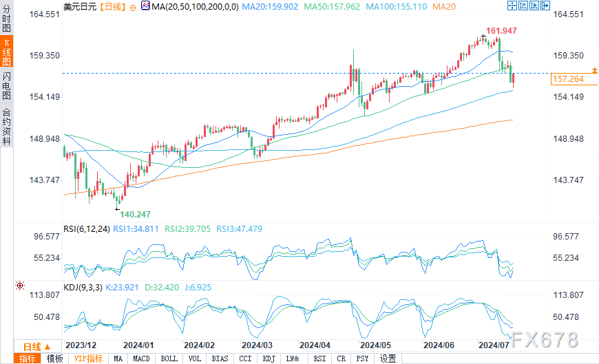Select the MACD indicator button
The image size is (599, 364).
pyautogui.click(x=141, y=358)
